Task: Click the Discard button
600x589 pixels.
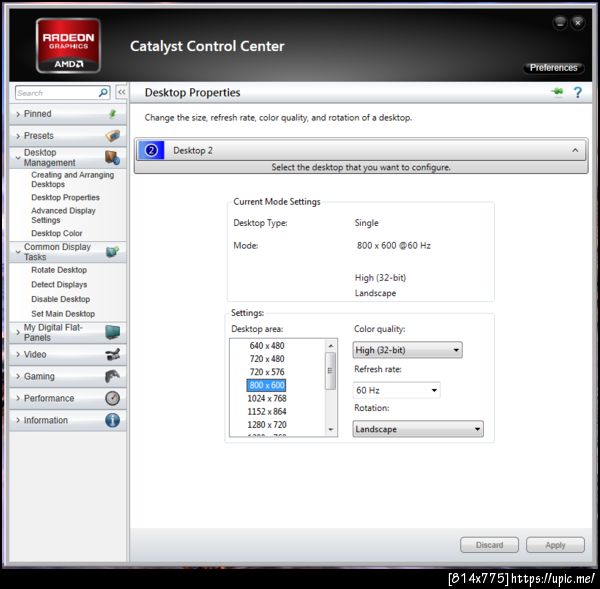Action: click(x=489, y=545)
